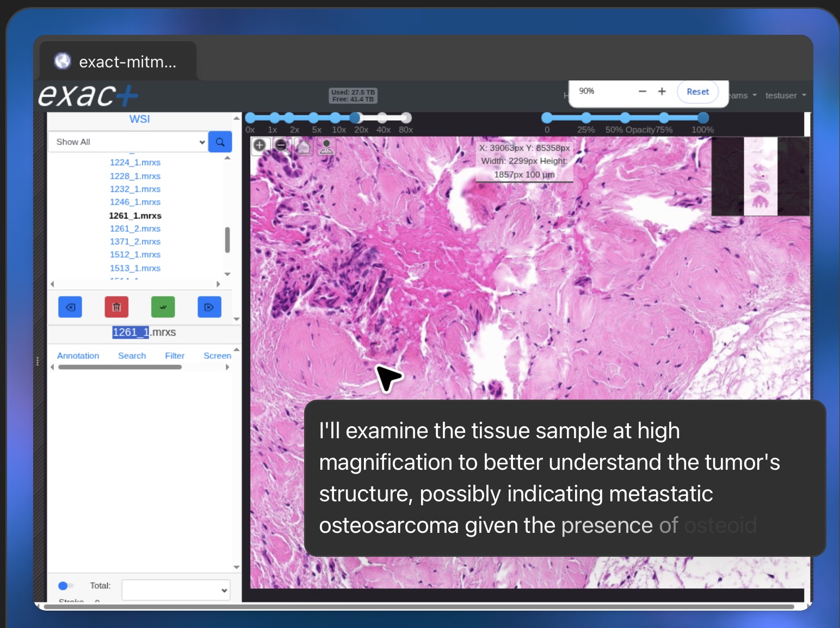The height and width of the screenshot is (628, 840).
Task: Open slide 1261_2.mrxs
Action: coord(135,229)
